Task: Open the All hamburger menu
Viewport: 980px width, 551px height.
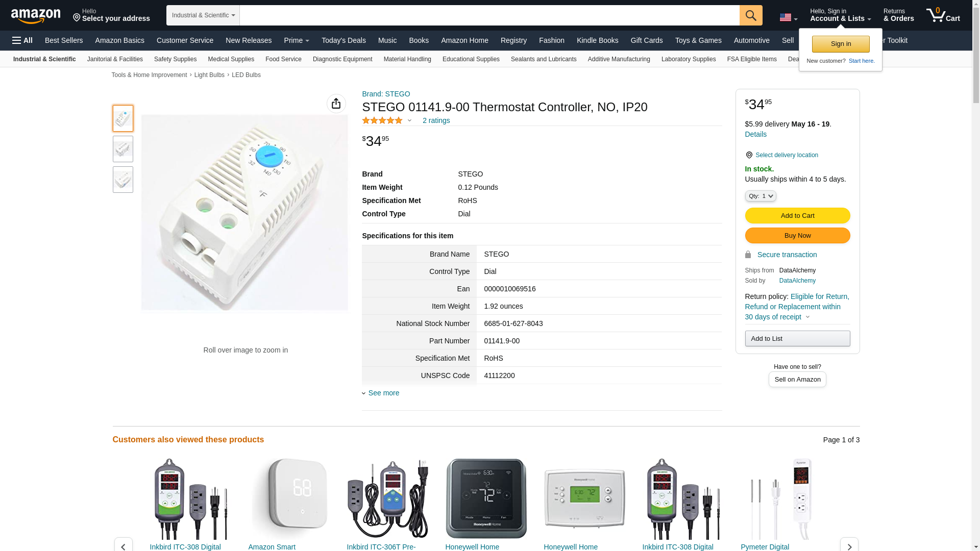Action: 22,40
